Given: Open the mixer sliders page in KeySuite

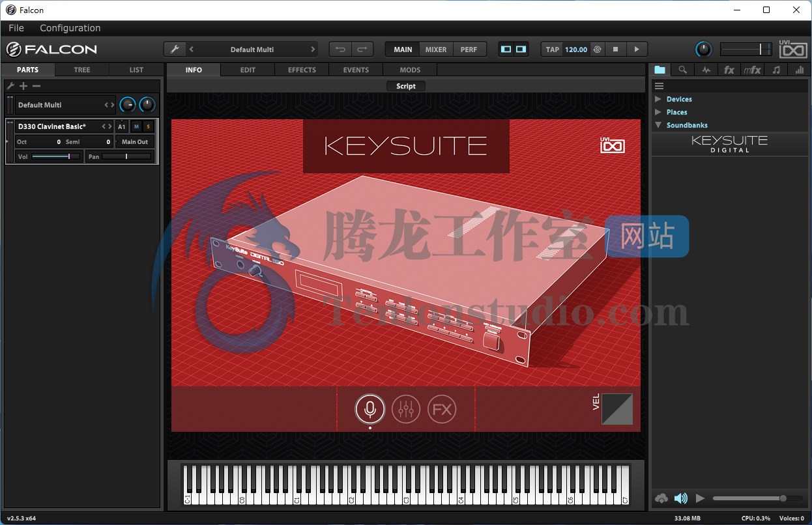Looking at the screenshot, I should (406, 409).
